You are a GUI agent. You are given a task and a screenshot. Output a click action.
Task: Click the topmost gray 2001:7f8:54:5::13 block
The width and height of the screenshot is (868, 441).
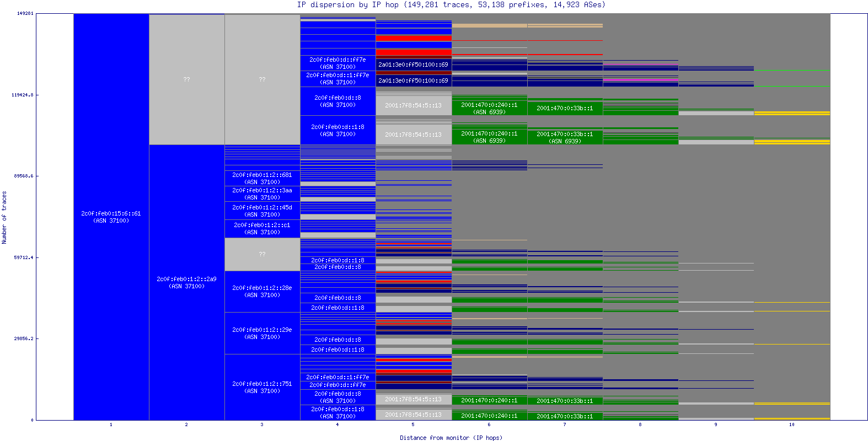point(414,105)
